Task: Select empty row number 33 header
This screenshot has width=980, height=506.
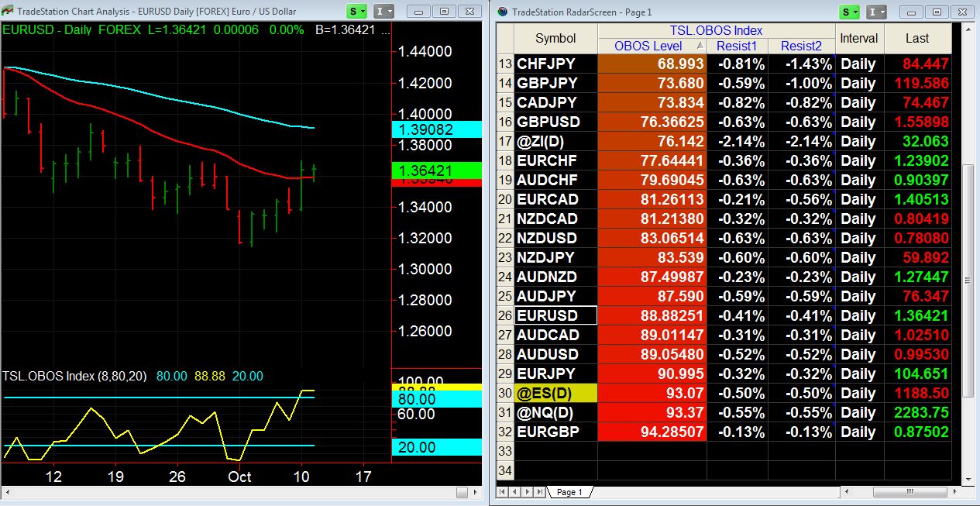Action: coord(505,451)
